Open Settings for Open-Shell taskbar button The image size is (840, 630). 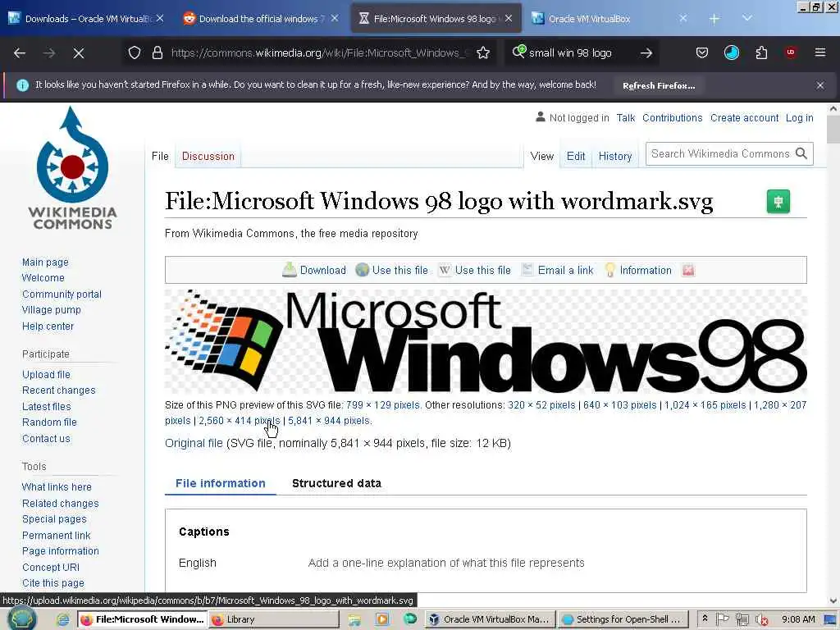tap(623, 619)
